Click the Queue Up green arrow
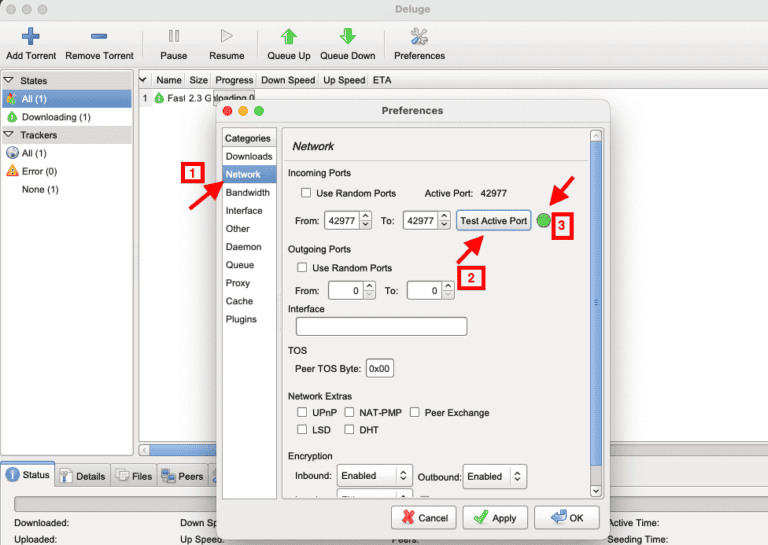Viewport: 768px width, 545px height. pos(288,36)
